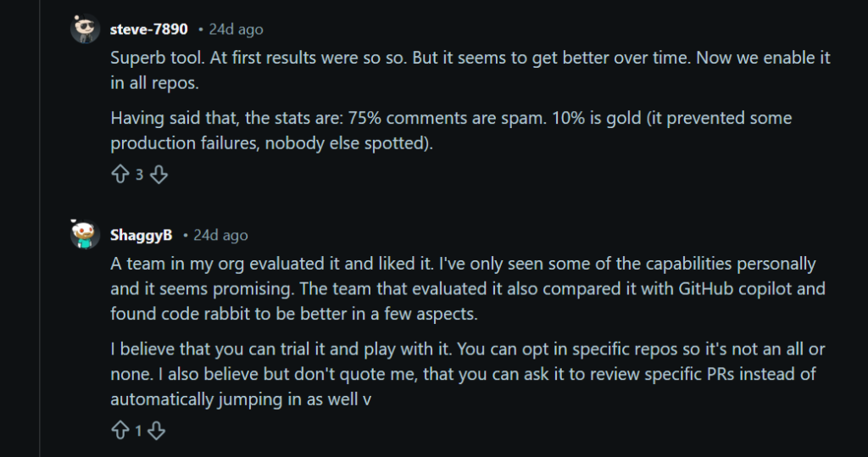The image size is (868, 457).
Task: Click ShaggyB's Snoo avatar icon
Action: coord(85,235)
